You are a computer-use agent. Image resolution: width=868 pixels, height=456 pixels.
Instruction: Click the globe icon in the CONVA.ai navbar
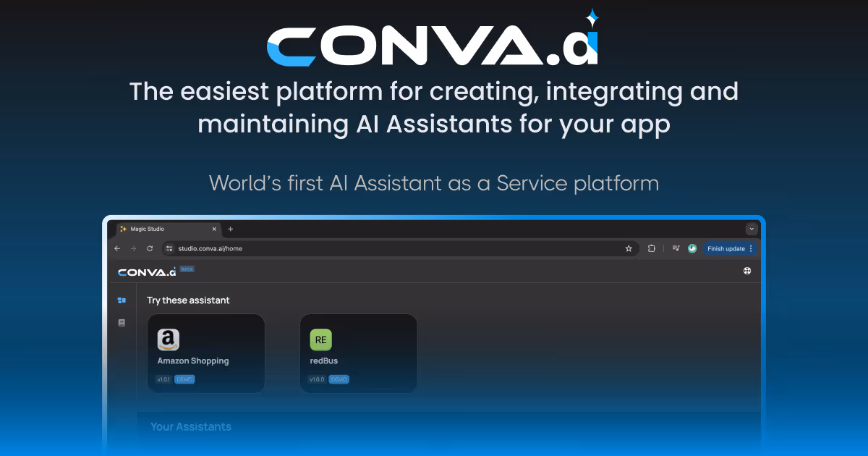tap(746, 271)
